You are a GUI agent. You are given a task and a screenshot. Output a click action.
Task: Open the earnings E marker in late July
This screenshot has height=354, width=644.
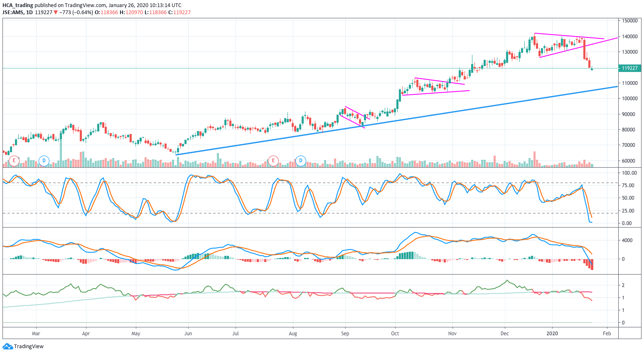pos(273,161)
